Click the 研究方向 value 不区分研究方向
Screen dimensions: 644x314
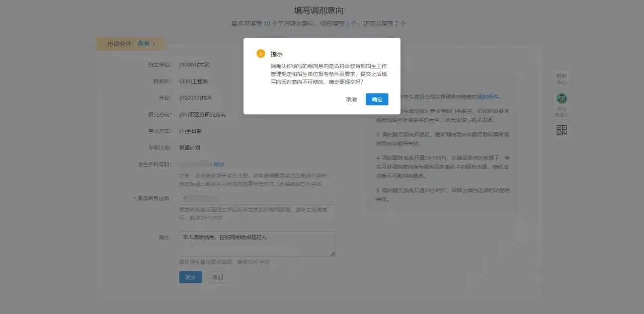[x=203, y=114]
